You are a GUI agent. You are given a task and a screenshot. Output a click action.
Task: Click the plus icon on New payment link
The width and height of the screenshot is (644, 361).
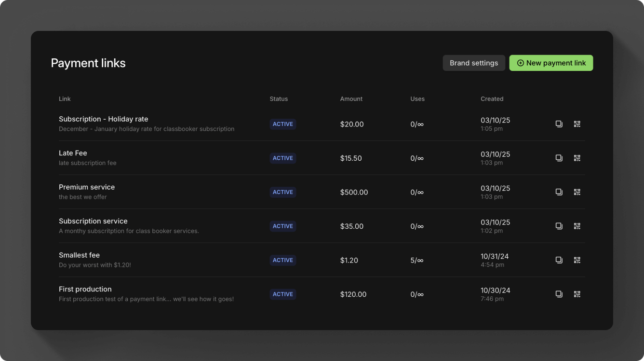pos(520,63)
